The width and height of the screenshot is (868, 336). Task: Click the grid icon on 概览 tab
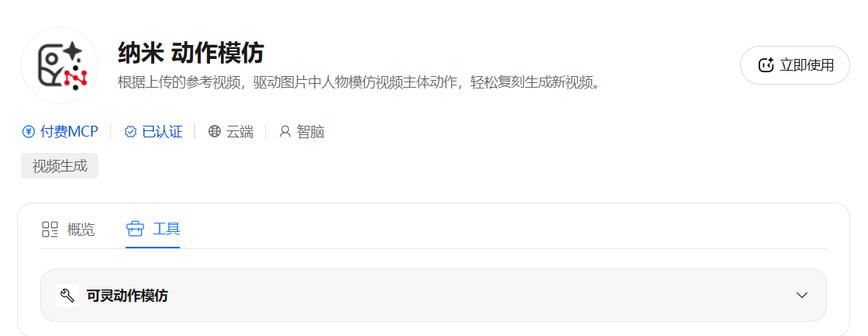pyautogui.click(x=50, y=230)
